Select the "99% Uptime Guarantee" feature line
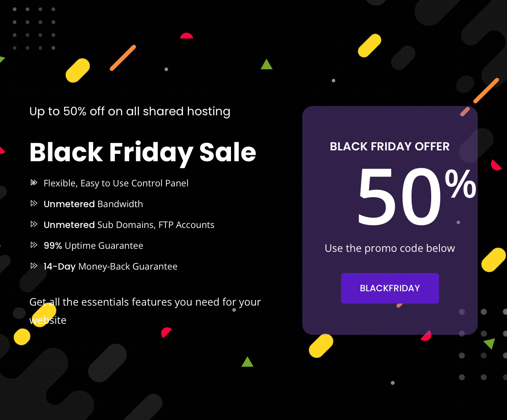Viewport: 507px width, 420px height. click(93, 245)
